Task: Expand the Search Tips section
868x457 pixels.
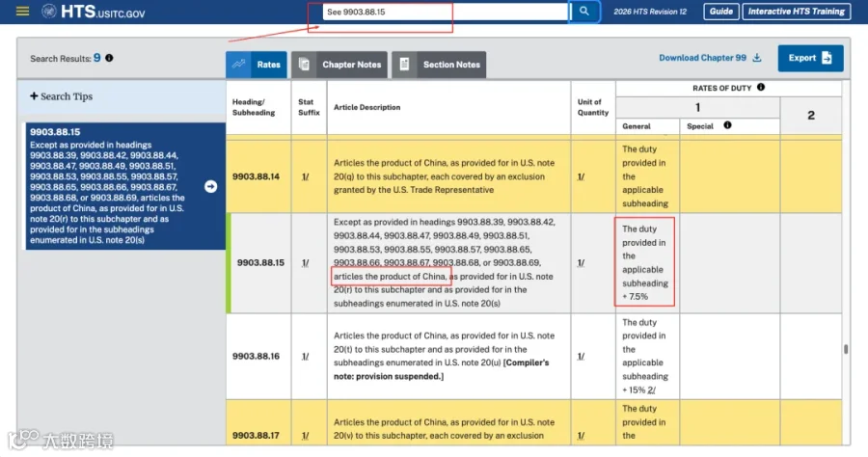Action: [62, 96]
